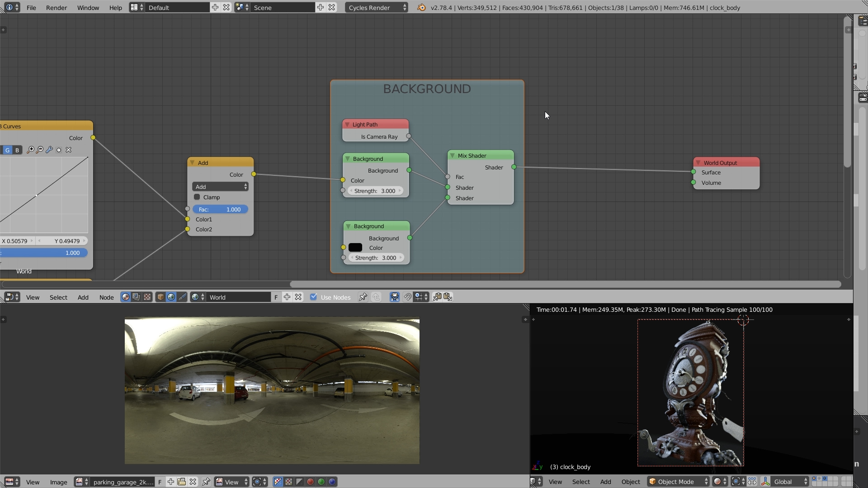Click the zoom-in icon in the RGB Curves node

pos(30,150)
